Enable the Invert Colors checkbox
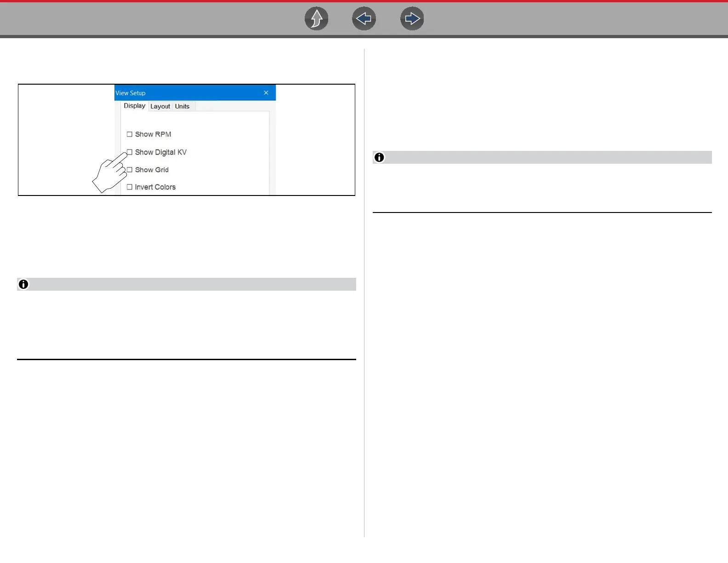 [x=130, y=187]
